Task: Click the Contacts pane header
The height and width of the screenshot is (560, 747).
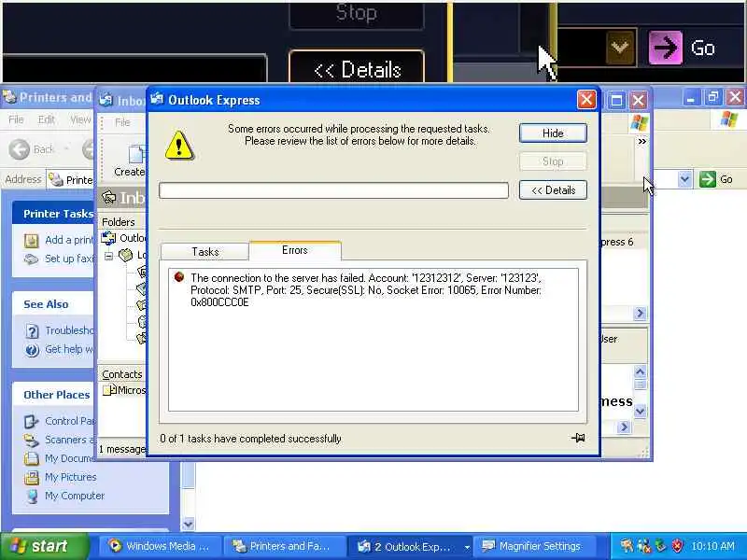Action: pyautogui.click(x=122, y=374)
